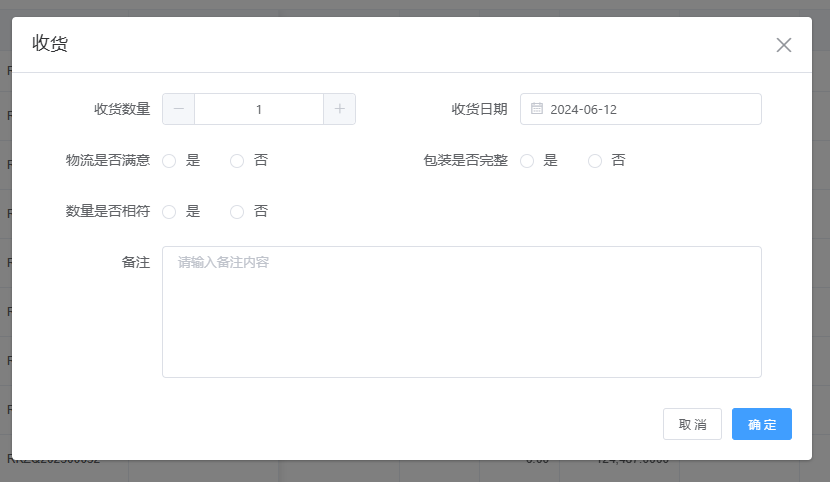Select 是 for 物流是否满意
Image resolution: width=830 pixels, height=482 pixels.
(x=170, y=161)
